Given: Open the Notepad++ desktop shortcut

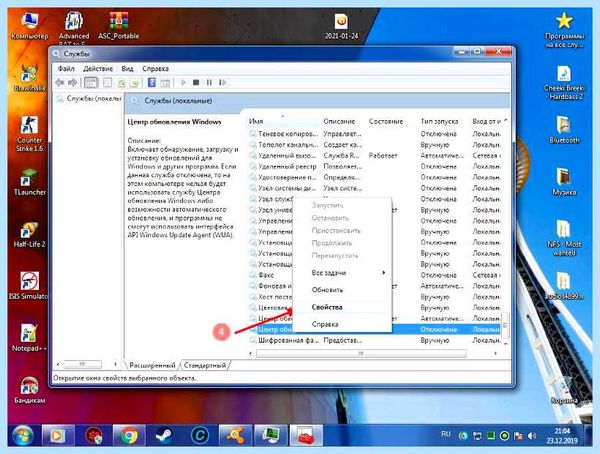Looking at the screenshot, I should [x=29, y=338].
